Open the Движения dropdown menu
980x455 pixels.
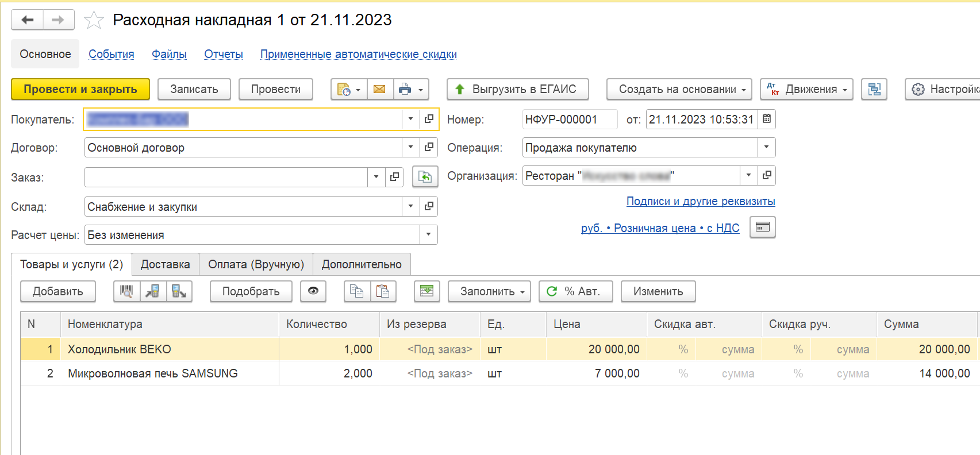[x=806, y=89]
